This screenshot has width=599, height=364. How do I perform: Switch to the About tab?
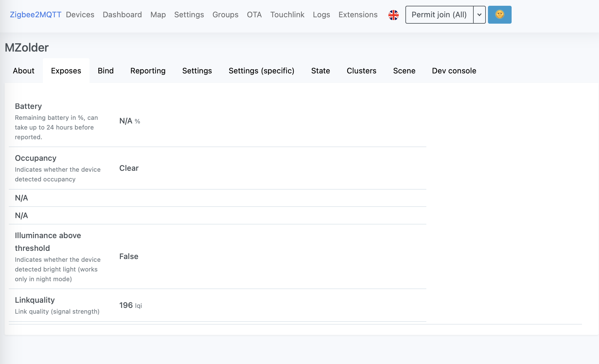pos(23,71)
